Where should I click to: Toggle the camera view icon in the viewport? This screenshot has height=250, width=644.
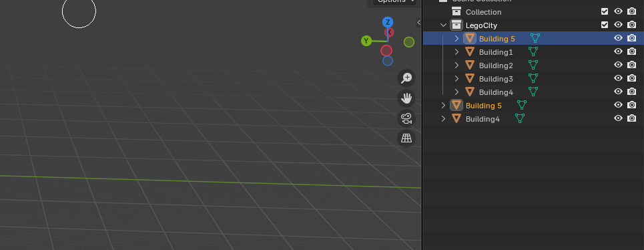[406, 118]
